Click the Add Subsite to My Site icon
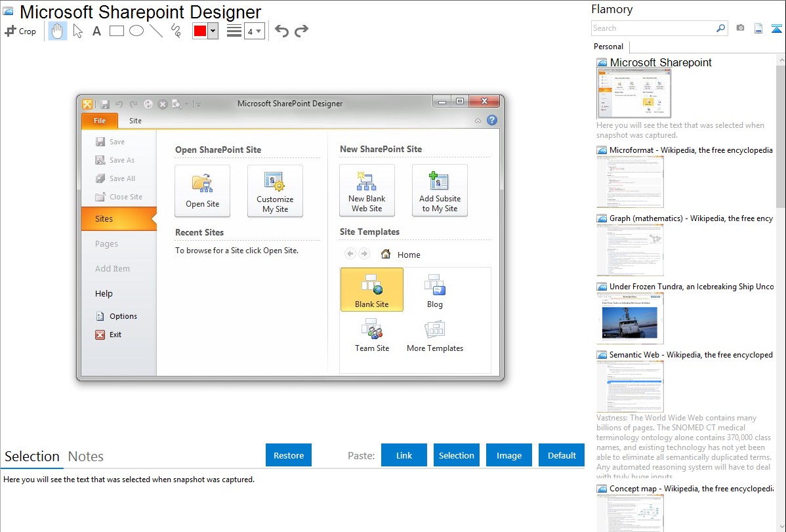Image resolution: width=786 pixels, height=532 pixels. [x=440, y=190]
